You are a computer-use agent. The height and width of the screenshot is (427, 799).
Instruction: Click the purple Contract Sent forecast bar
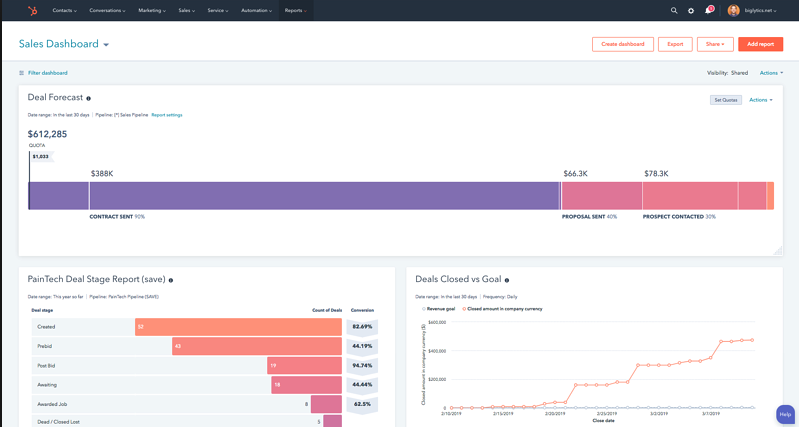pyautogui.click(x=325, y=196)
